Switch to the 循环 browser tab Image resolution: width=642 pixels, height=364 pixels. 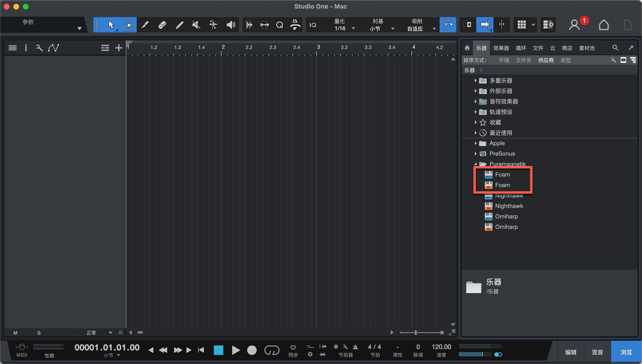click(521, 48)
